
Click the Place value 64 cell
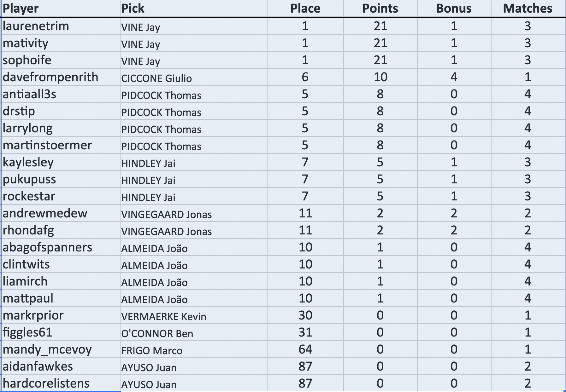(305, 349)
